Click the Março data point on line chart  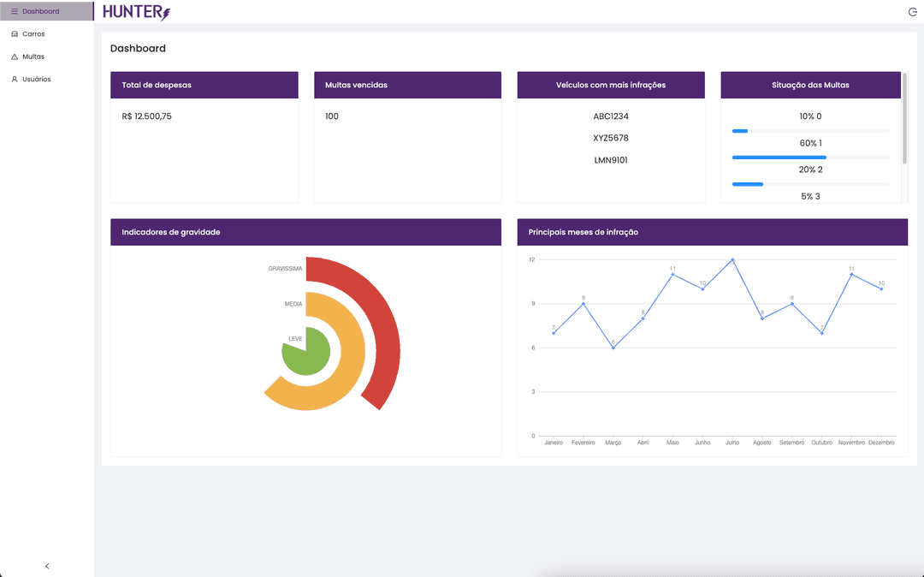click(613, 348)
